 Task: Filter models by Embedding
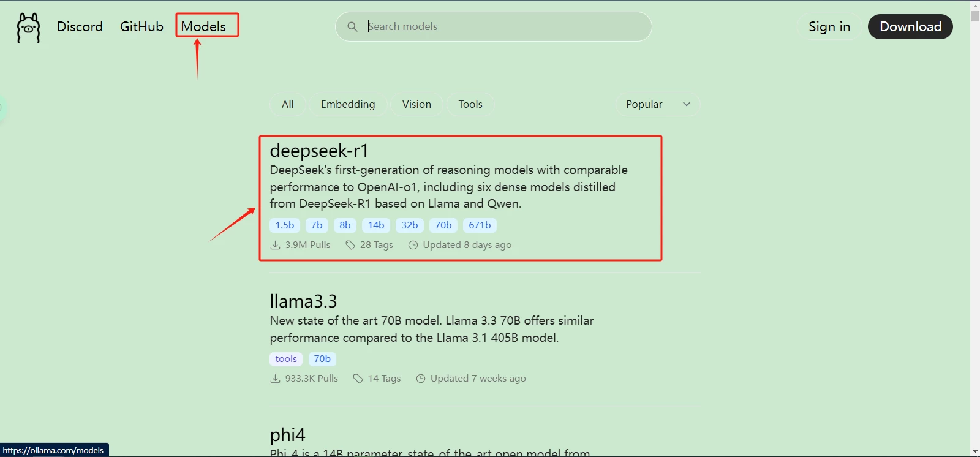(x=348, y=104)
